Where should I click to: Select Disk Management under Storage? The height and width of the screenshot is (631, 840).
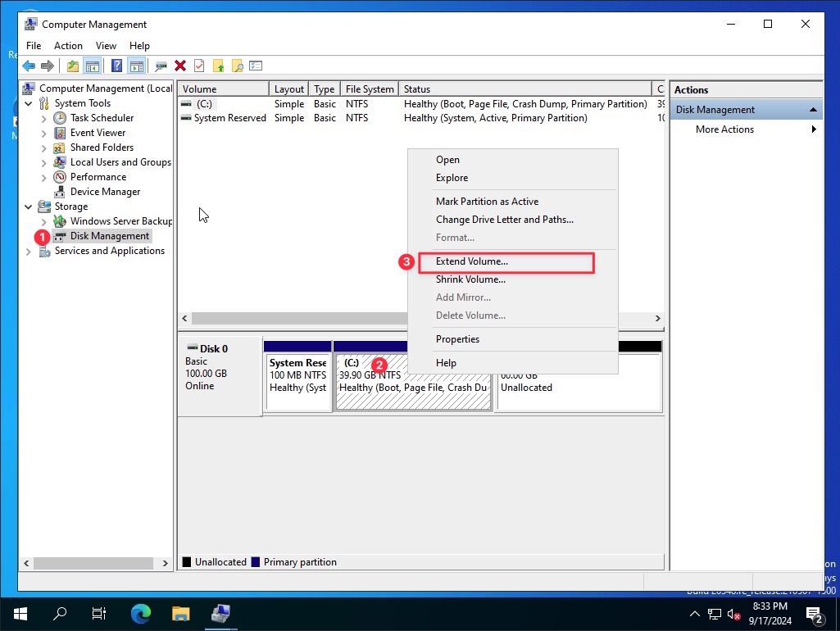tap(109, 236)
